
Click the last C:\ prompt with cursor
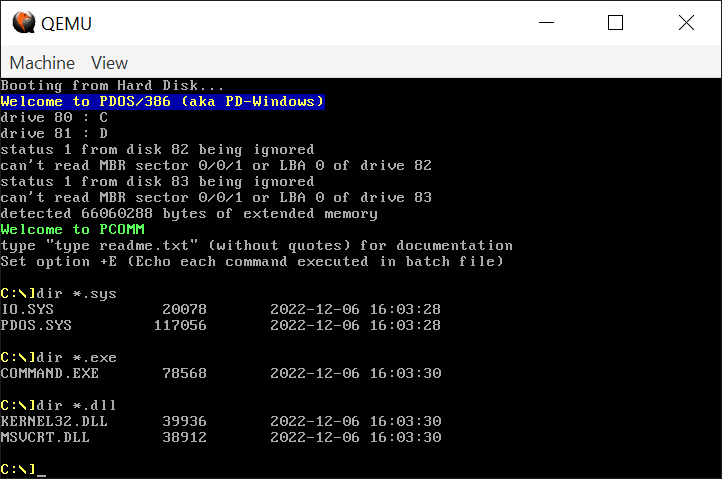coord(23,469)
